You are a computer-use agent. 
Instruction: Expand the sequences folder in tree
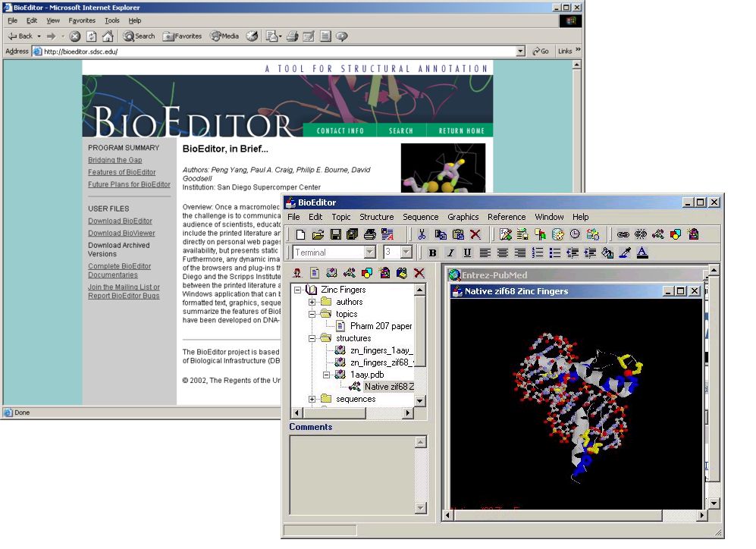[312, 399]
